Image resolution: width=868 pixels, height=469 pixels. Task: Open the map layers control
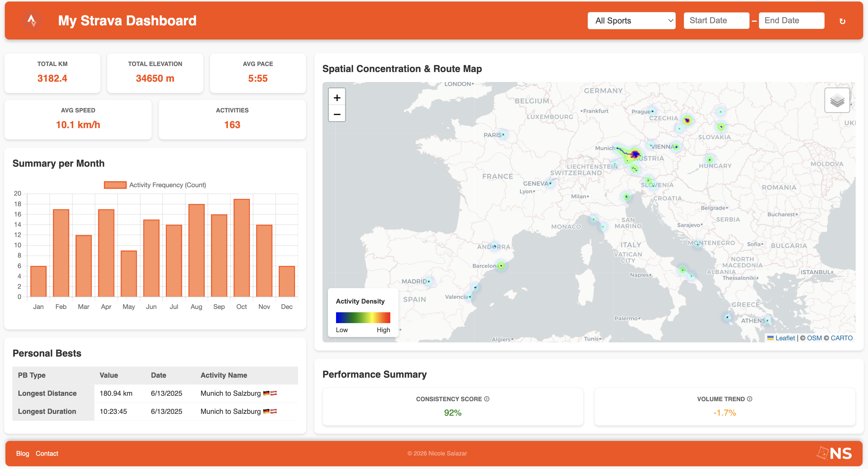point(837,100)
